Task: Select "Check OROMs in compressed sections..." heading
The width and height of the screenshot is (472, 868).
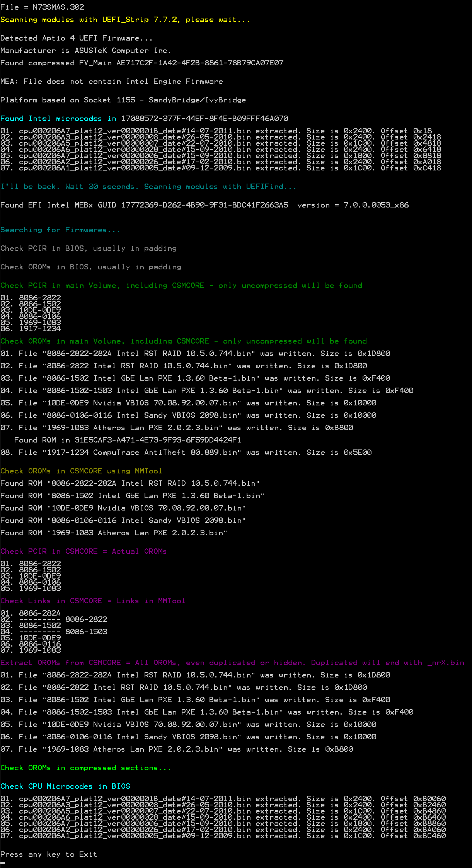Action: (x=86, y=768)
